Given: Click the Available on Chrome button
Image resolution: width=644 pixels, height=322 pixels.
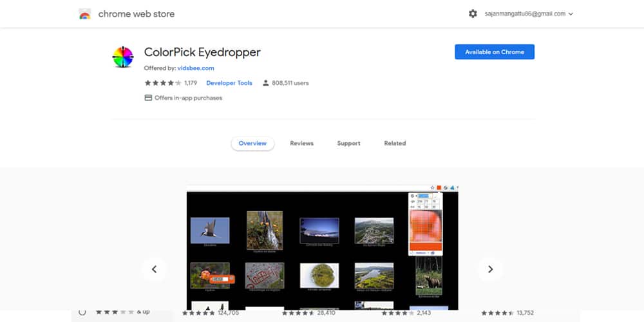Looking at the screenshot, I should 495,52.
